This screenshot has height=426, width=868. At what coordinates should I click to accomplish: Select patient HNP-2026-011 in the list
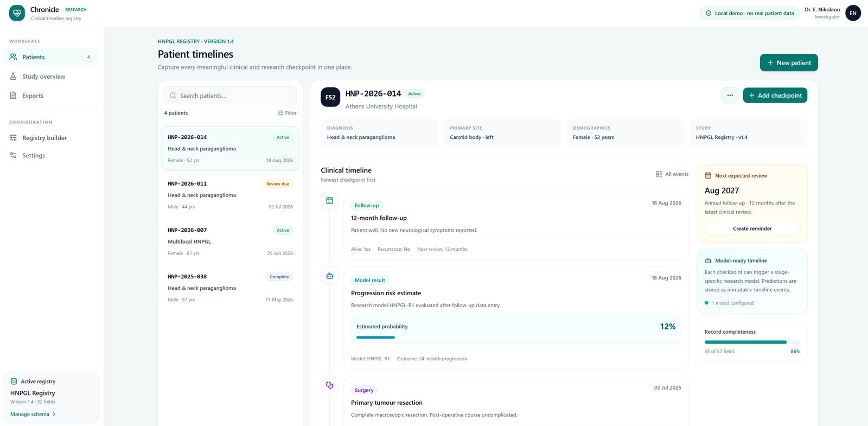click(x=231, y=195)
